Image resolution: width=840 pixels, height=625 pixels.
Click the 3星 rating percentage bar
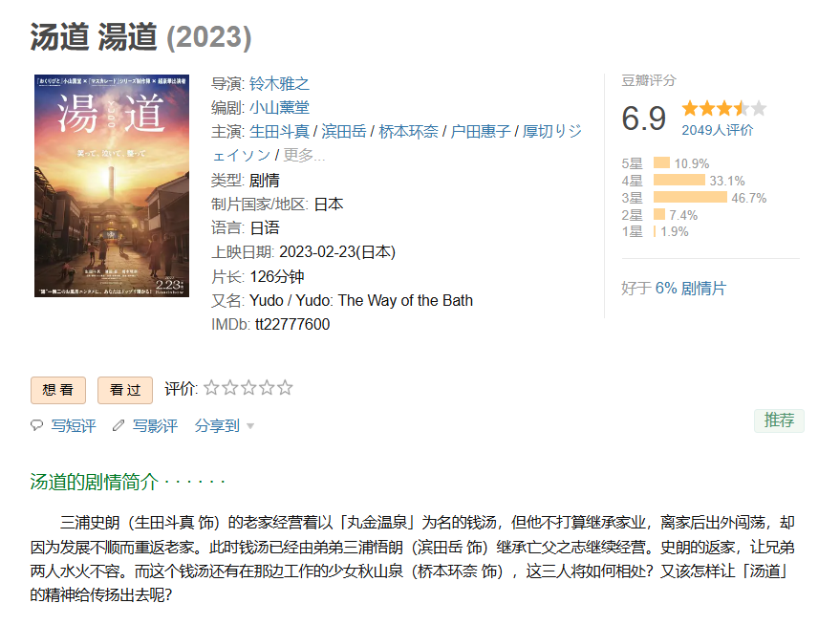(x=689, y=197)
